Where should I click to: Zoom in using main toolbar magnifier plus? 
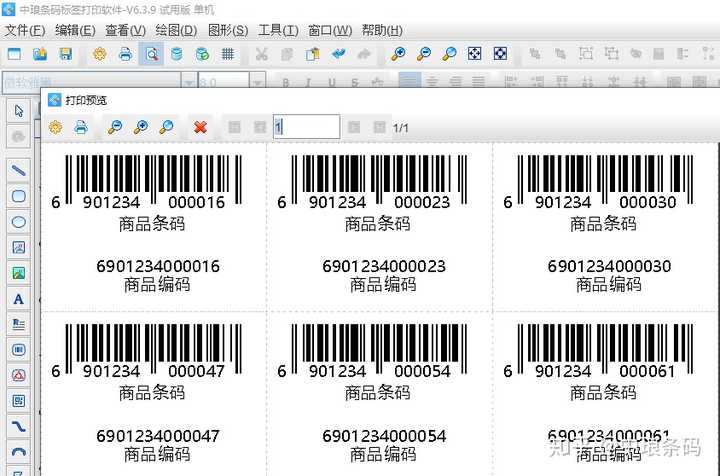tap(398, 54)
